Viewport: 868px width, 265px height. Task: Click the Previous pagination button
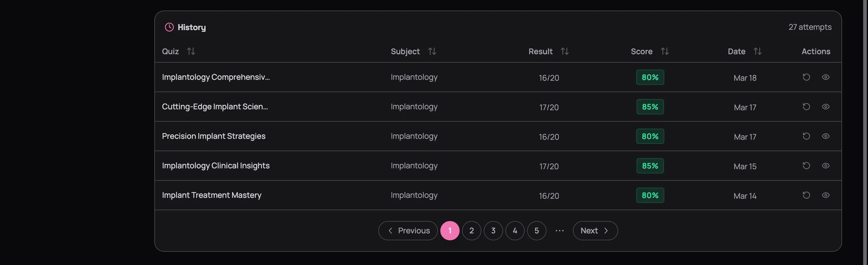click(x=407, y=230)
